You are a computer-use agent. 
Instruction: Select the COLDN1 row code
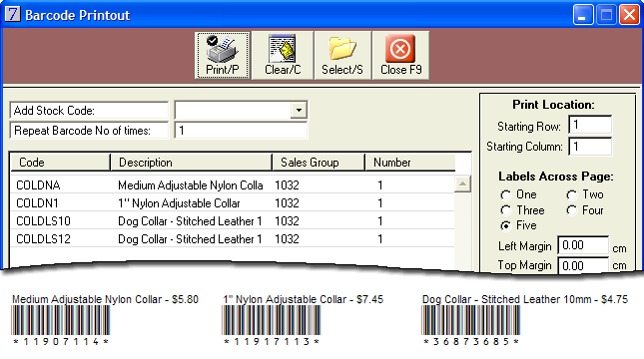point(37,203)
